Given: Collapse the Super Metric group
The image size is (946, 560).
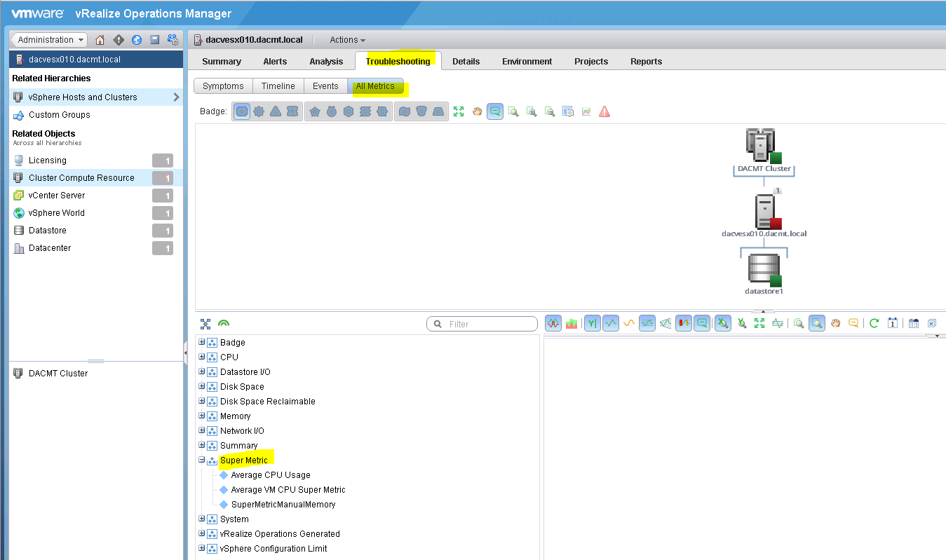Looking at the screenshot, I should click(202, 460).
